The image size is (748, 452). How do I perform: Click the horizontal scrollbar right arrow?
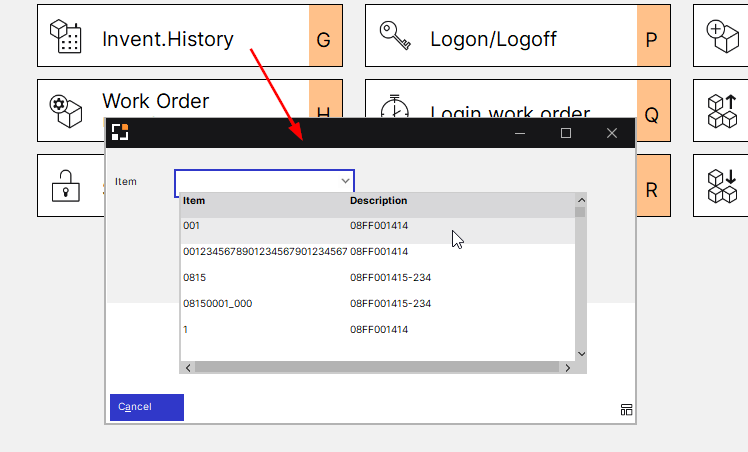568,367
